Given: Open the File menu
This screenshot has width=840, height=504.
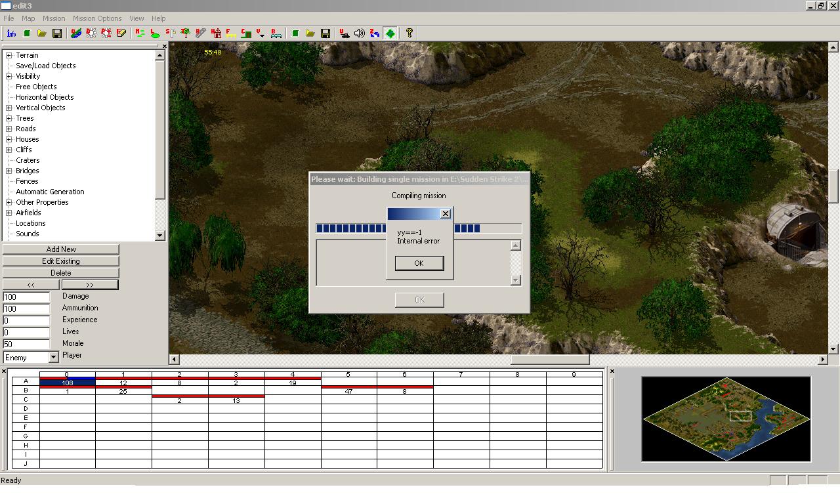Looking at the screenshot, I should [x=9, y=18].
